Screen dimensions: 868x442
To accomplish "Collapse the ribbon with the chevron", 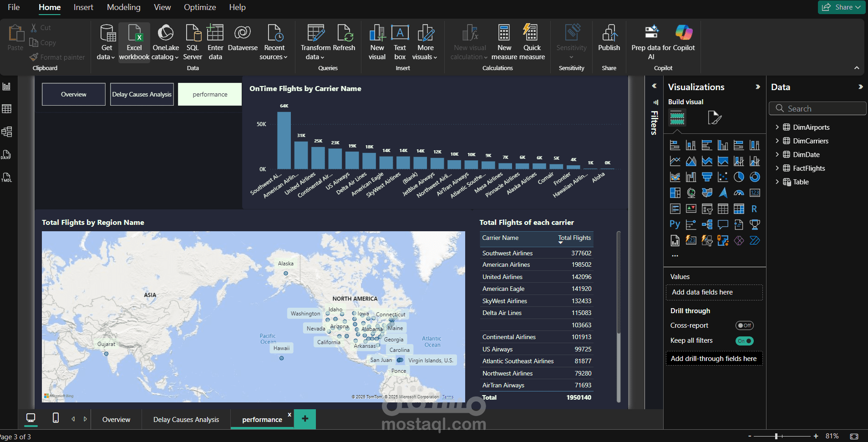I will pyautogui.click(x=857, y=68).
